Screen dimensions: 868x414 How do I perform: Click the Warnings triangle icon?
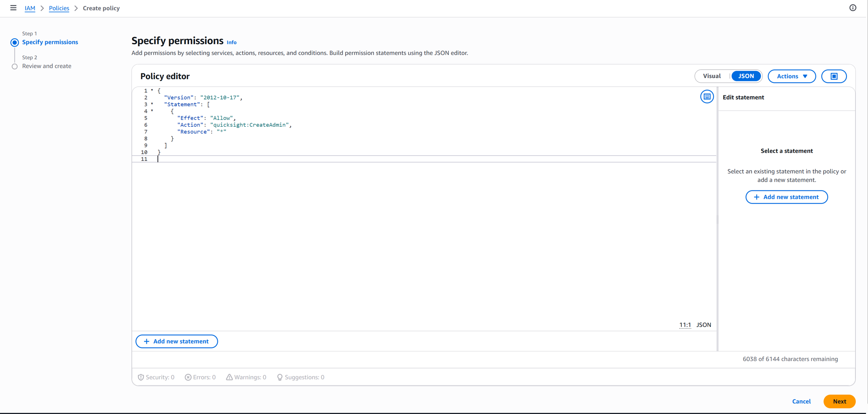[x=229, y=377]
